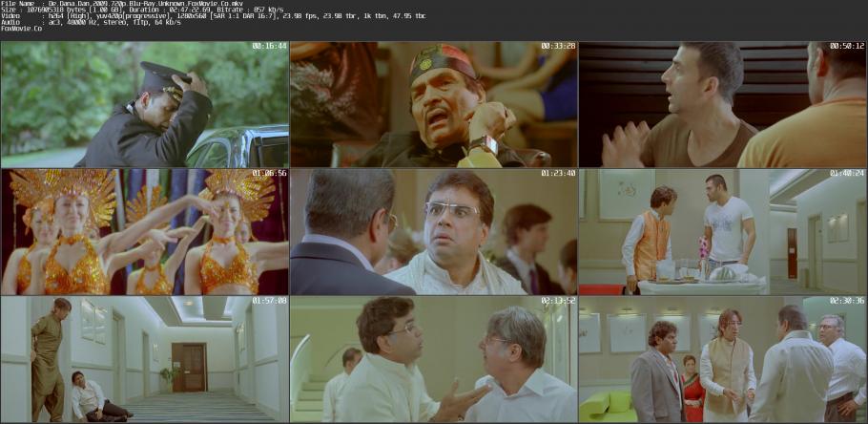Click the Audio line showing ac3 stereo
Viewport: 868px width, 424px height.
pos(91,22)
